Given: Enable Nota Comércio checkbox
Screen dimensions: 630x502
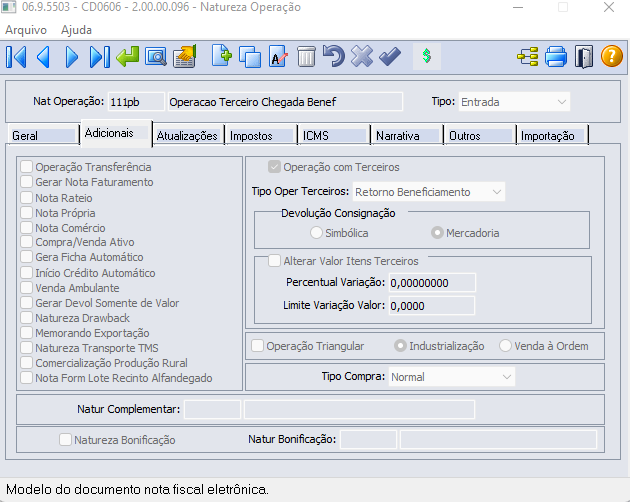Looking at the screenshot, I should 27,227.
